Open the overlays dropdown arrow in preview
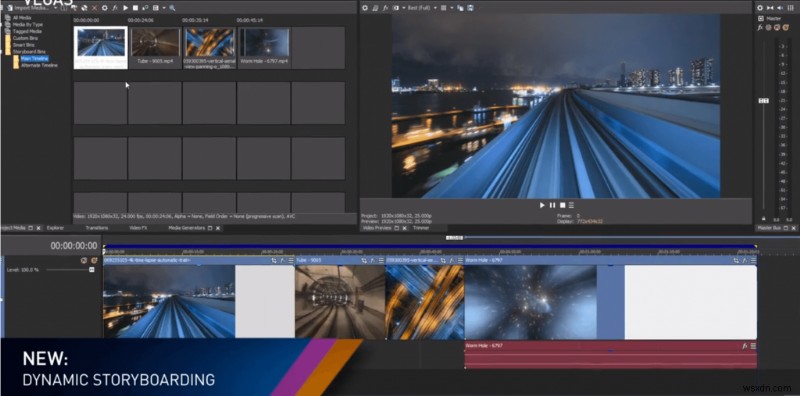Image resolution: width=800 pixels, height=396 pixels. click(451, 8)
